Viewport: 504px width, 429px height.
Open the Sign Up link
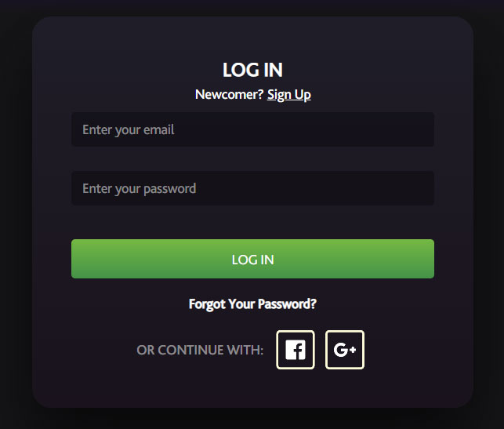coord(289,95)
